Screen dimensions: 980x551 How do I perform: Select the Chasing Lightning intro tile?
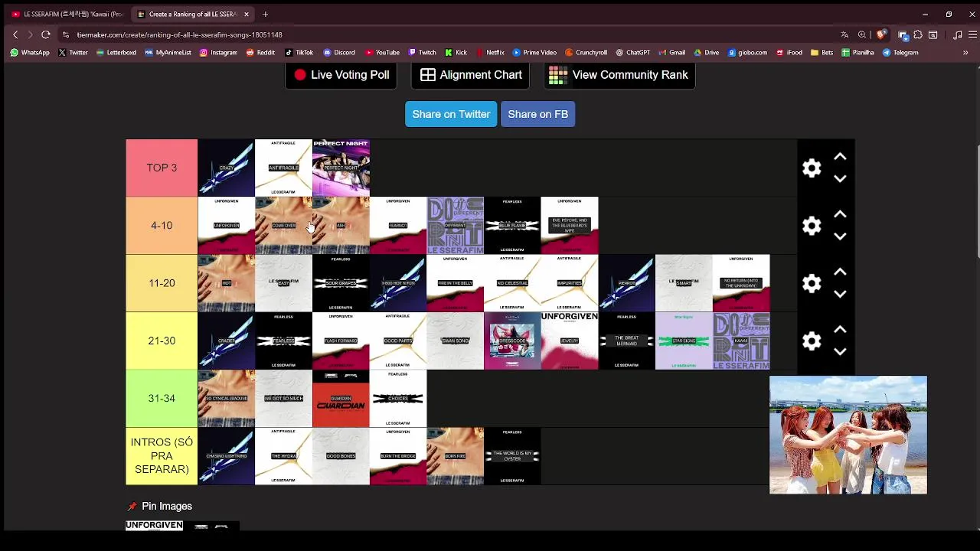coord(227,456)
